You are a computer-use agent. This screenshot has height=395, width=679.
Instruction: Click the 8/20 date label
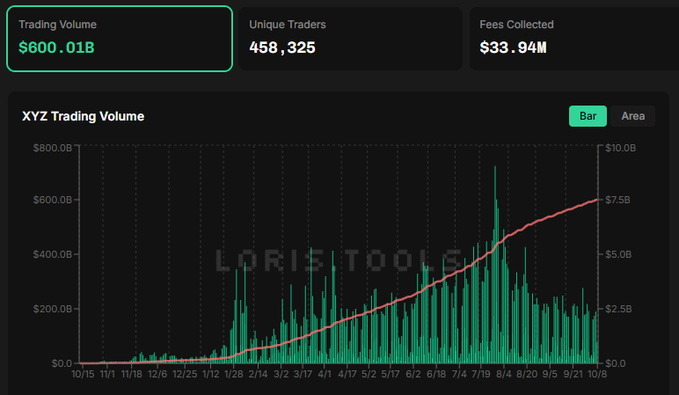(x=527, y=374)
